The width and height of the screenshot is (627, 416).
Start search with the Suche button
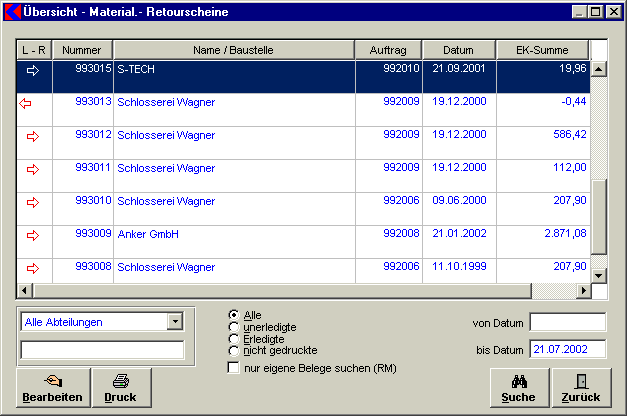pyautogui.click(x=519, y=388)
